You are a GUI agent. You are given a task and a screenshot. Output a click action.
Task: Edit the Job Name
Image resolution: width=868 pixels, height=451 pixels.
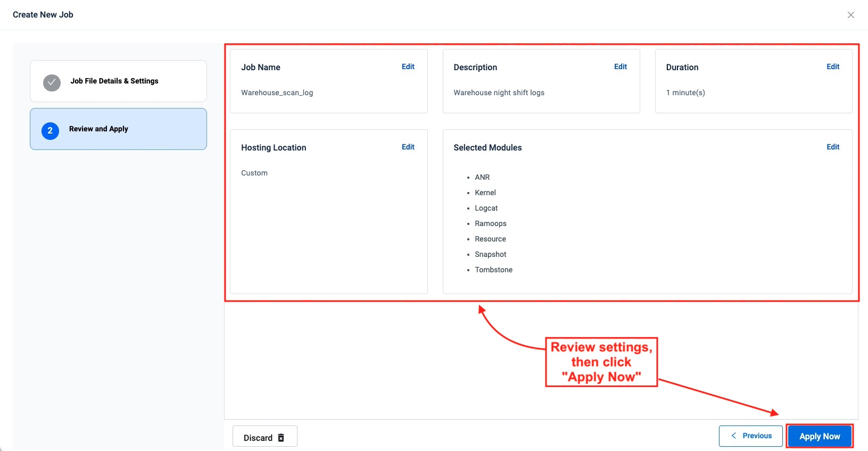(408, 66)
